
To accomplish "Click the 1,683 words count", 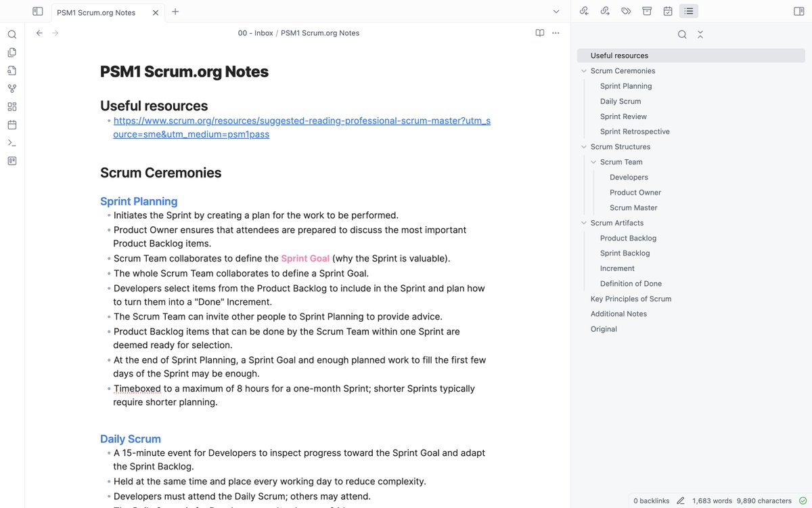I will coord(712,501).
